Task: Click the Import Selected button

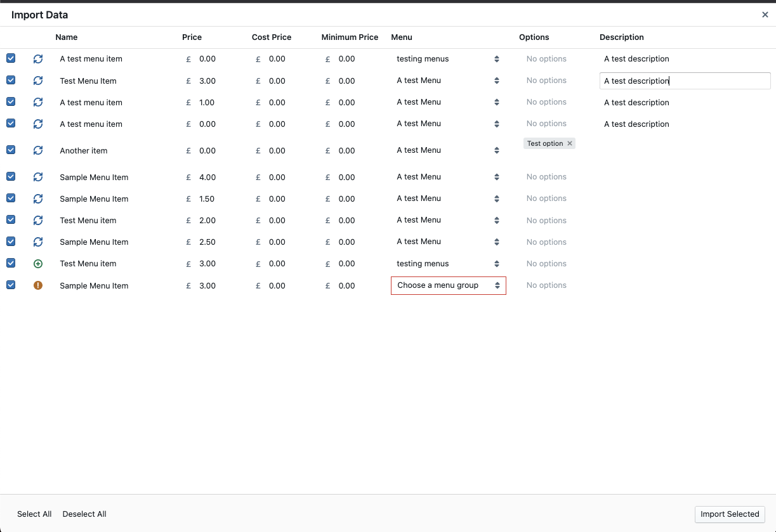Action: [730, 514]
